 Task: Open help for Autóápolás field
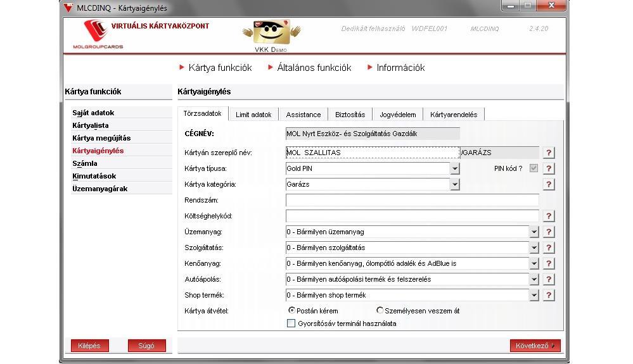pos(548,279)
